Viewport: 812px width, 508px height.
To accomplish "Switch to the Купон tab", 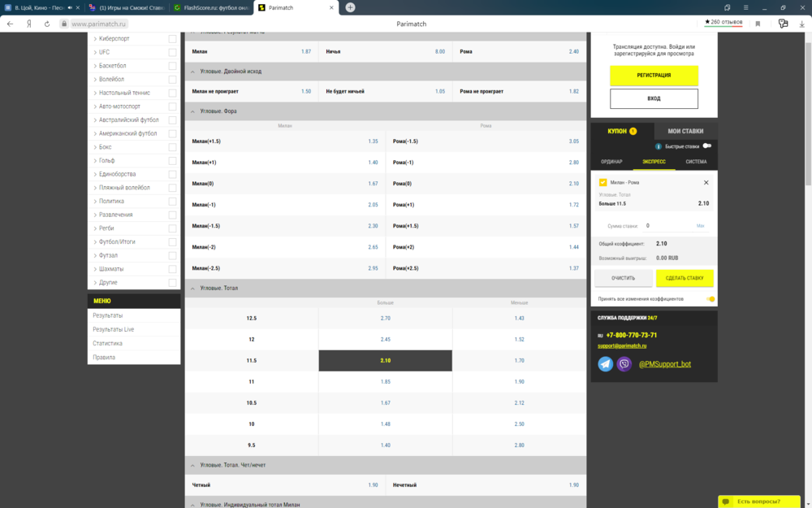I will coord(622,131).
